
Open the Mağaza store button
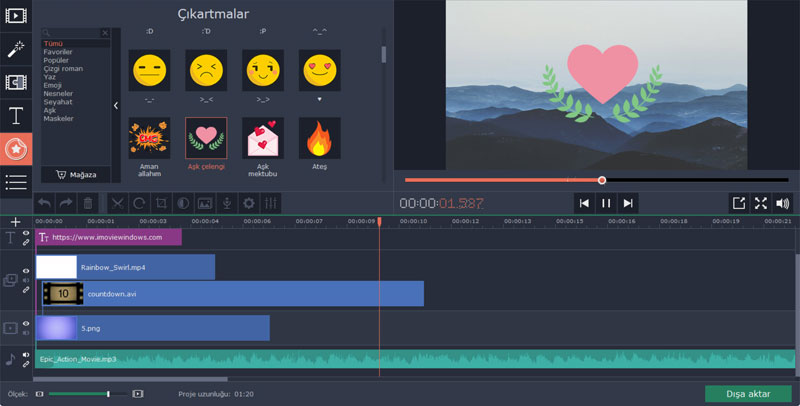pos(76,174)
